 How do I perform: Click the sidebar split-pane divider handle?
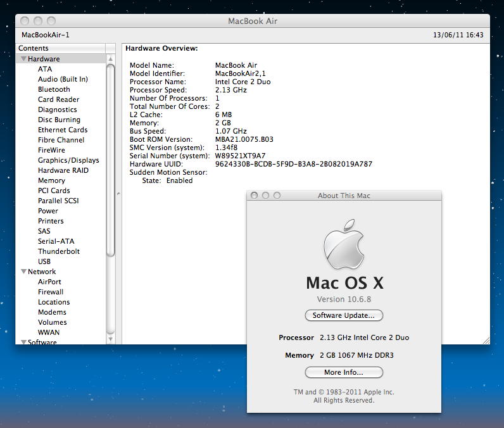click(x=118, y=194)
